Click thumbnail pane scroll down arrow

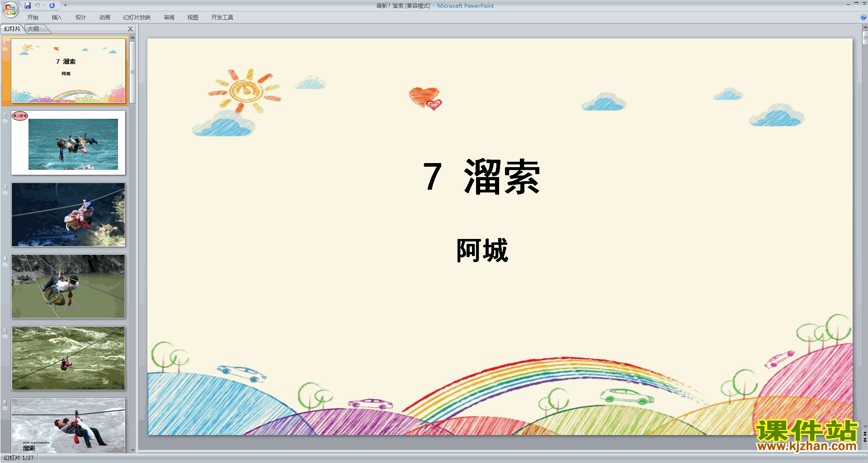point(132,450)
